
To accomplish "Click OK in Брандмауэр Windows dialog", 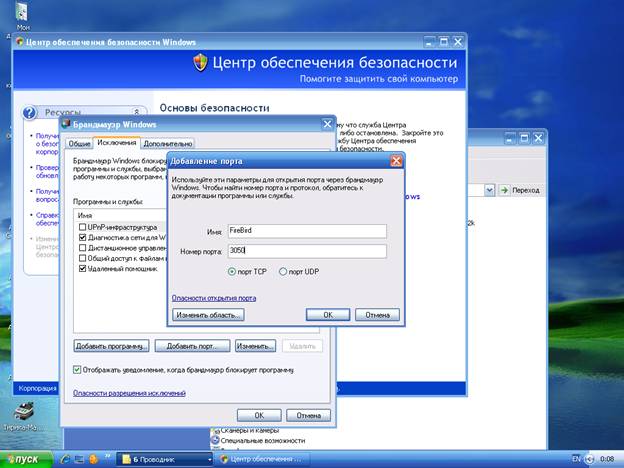I will tap(259, 415).
